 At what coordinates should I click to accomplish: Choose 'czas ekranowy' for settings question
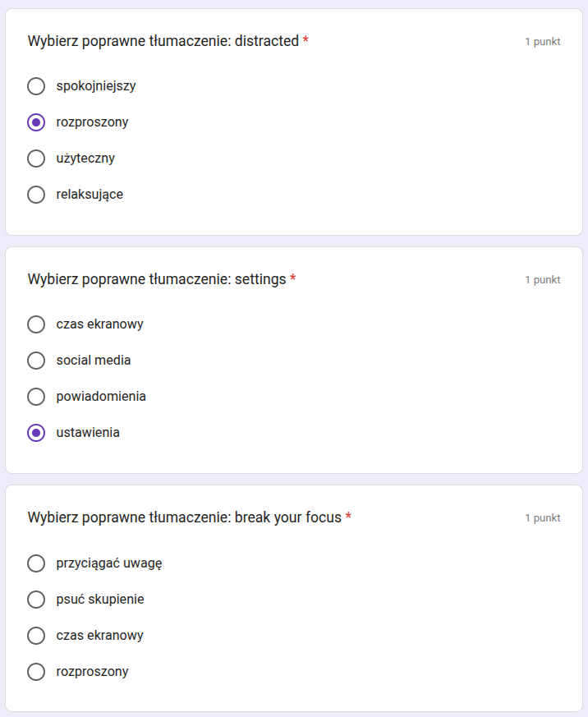click(x=36, y=324)
